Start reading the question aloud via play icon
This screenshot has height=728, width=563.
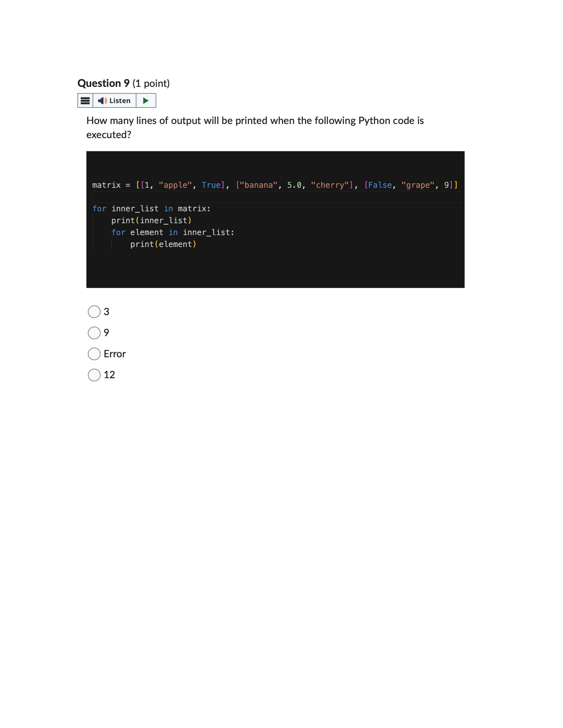(146, 100)
